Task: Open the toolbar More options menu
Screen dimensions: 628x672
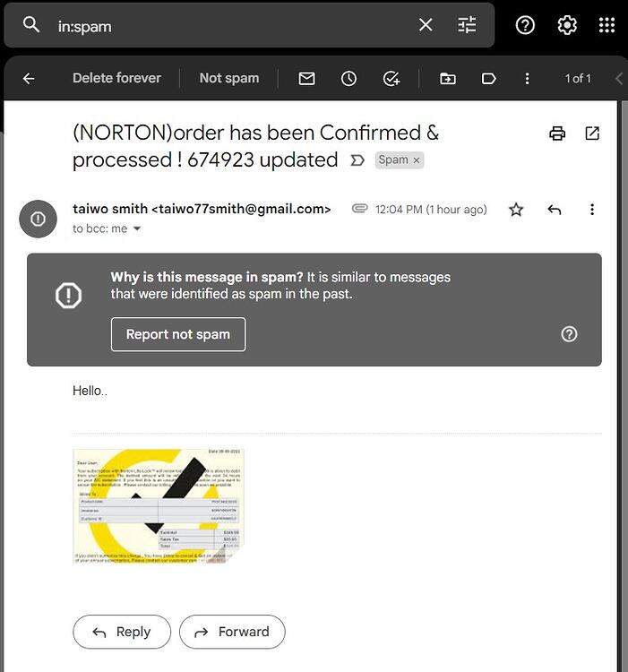Action: (x=527, y=79)
